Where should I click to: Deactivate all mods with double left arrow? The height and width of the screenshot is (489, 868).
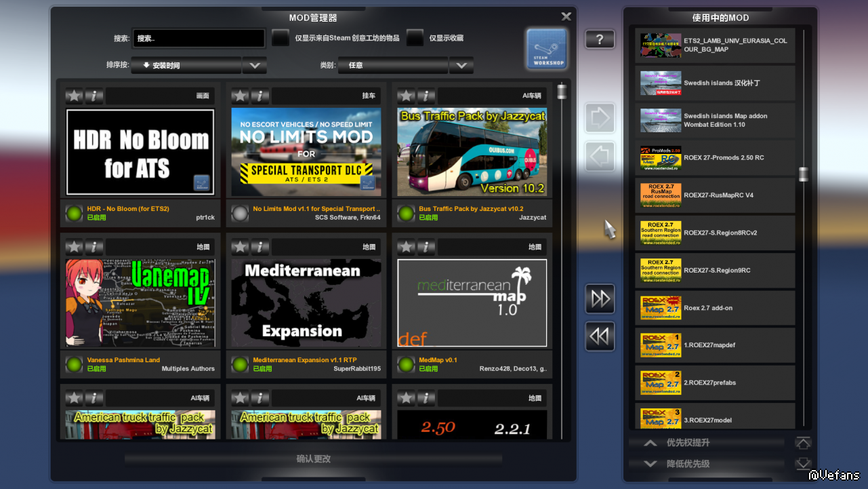coord(600,336)
